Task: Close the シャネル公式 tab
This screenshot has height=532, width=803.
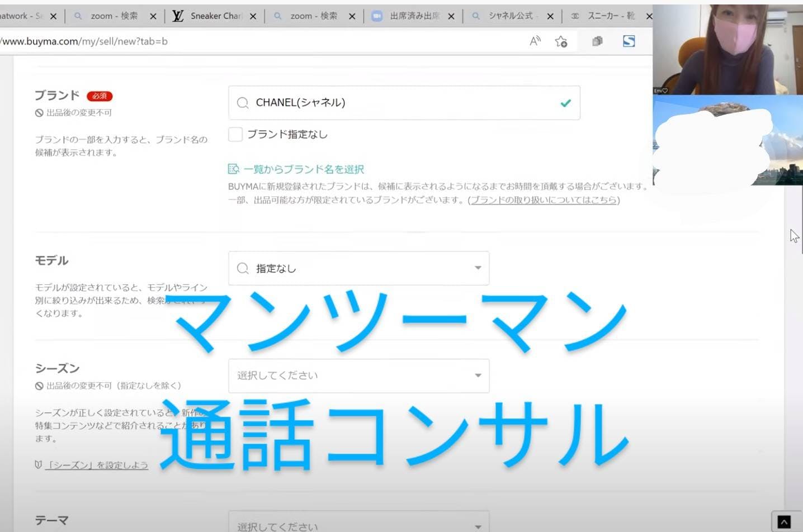Action: 550,16
